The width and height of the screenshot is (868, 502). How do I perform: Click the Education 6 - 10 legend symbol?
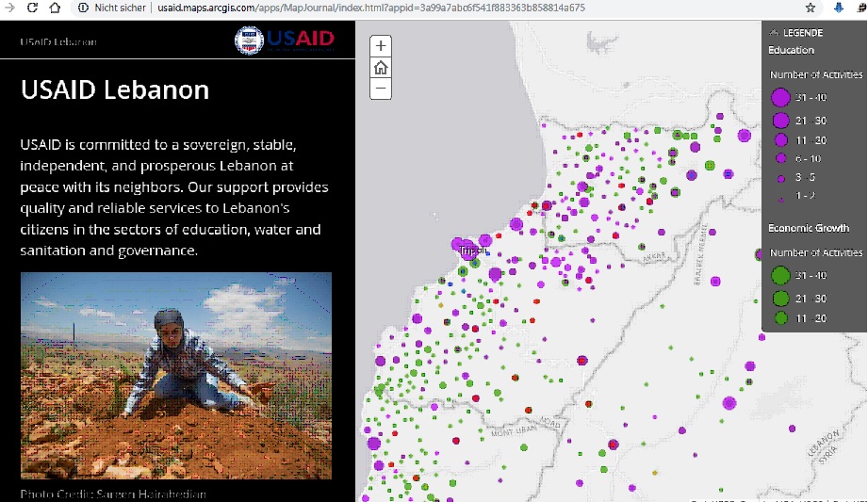click(780, 158)
